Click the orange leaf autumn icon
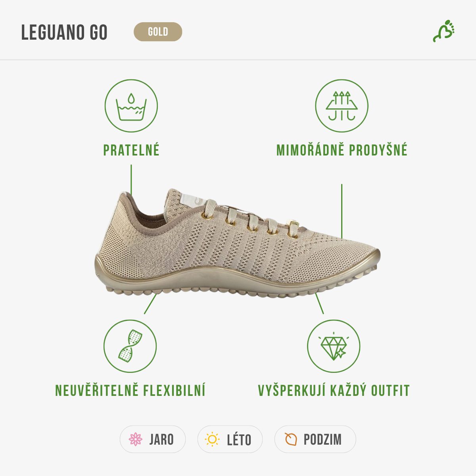476x476 pixels. click(291, 439)
